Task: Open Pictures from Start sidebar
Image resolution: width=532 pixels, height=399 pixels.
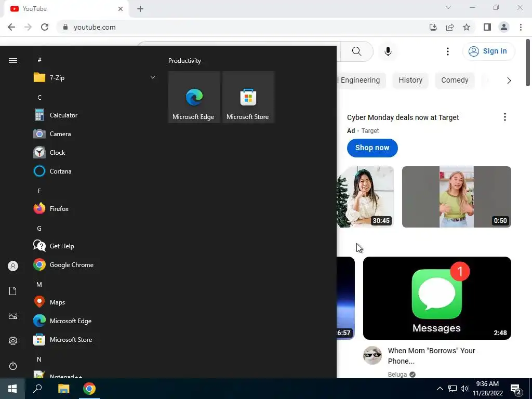Action: coord(13,316)
